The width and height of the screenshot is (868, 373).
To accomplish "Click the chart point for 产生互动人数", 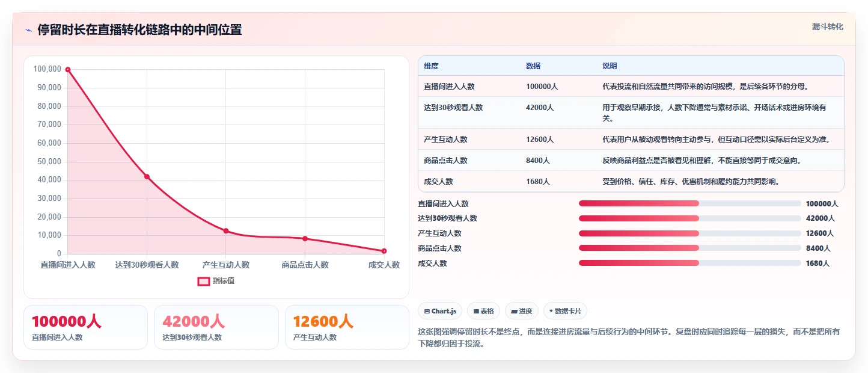I will pos(226,231).
